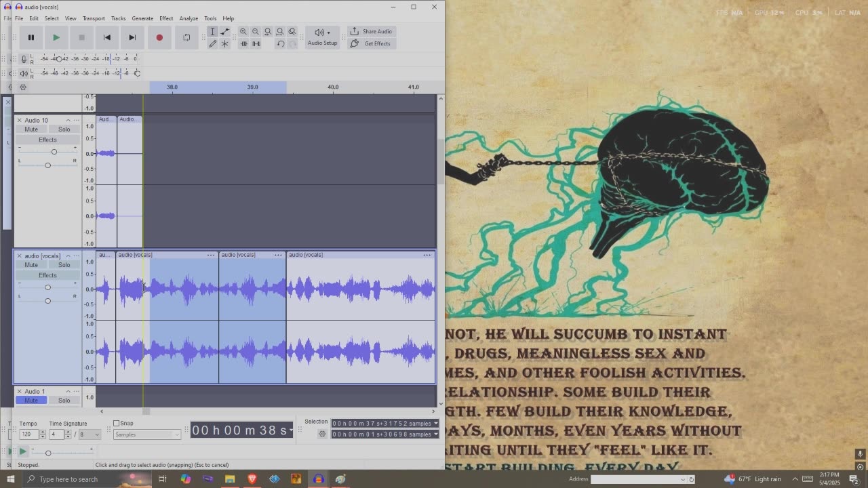Collapse the Audio 1 track
This screenshot has width=868, height=488.
click(68, 392)
